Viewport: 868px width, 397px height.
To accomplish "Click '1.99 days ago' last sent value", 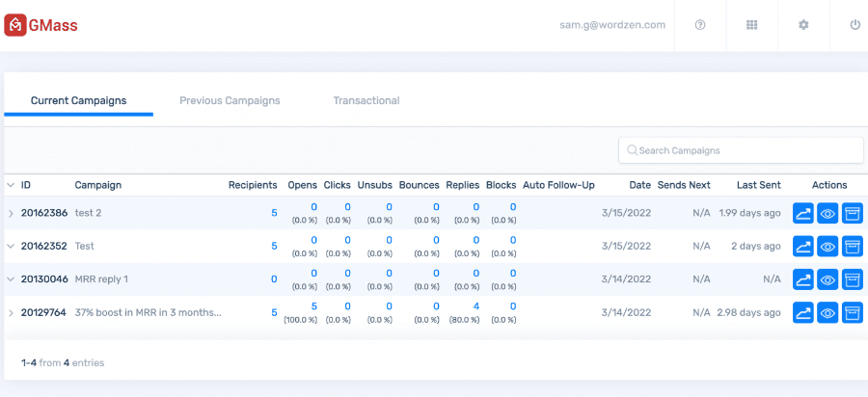I will coord(749,213).
